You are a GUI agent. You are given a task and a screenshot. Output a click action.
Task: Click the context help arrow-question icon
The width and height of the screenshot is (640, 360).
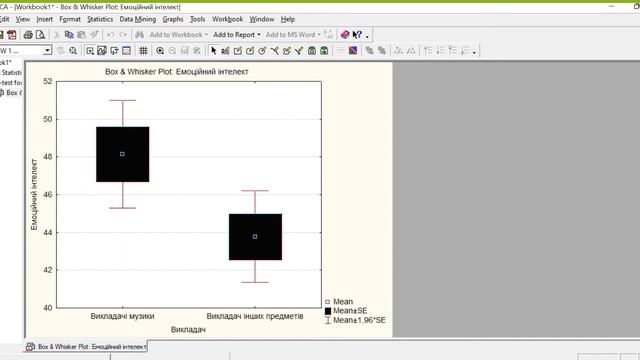coord(357,35)
